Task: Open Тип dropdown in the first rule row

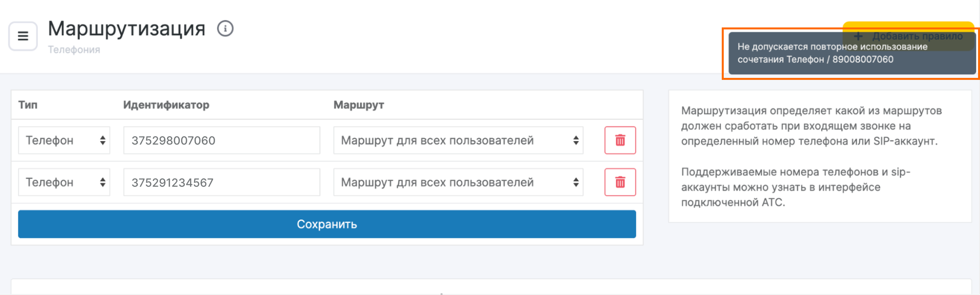Action: click(64, 141)
